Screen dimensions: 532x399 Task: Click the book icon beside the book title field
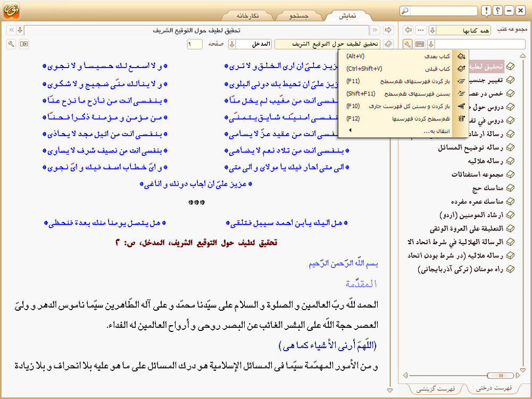tap(388, 44)
